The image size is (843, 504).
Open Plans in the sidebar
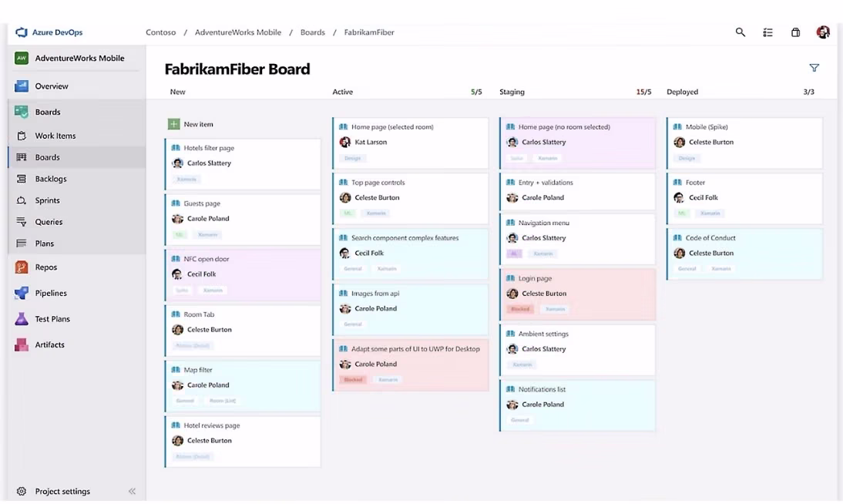click(44, 243)
